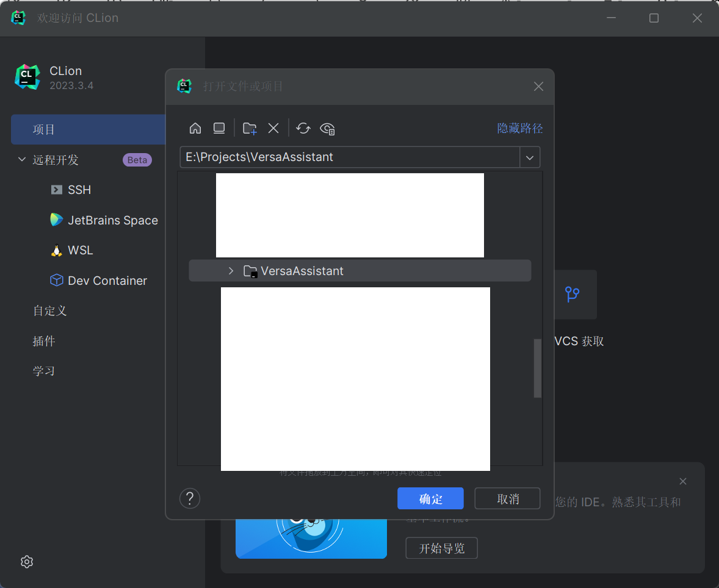
Task: Maximize the welcome CLion window
Action: tap(654, 18)
